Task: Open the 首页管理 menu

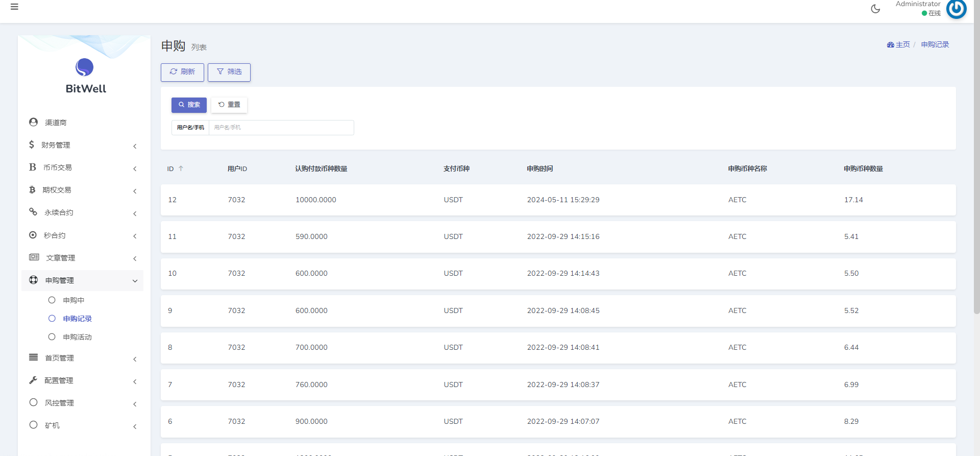Action: [59, 358]
